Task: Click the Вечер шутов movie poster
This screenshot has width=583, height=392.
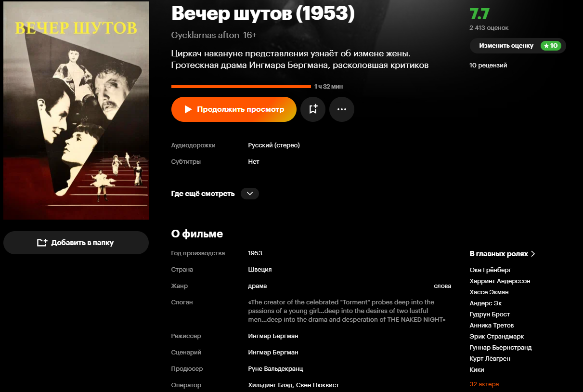Action: pos(76,110)
